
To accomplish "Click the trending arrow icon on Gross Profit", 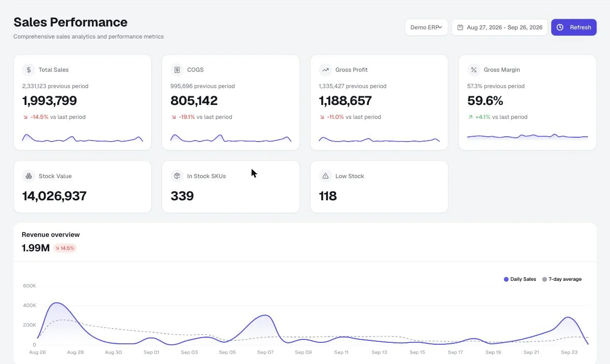I will pyautogui.click(x=325, y=70).
